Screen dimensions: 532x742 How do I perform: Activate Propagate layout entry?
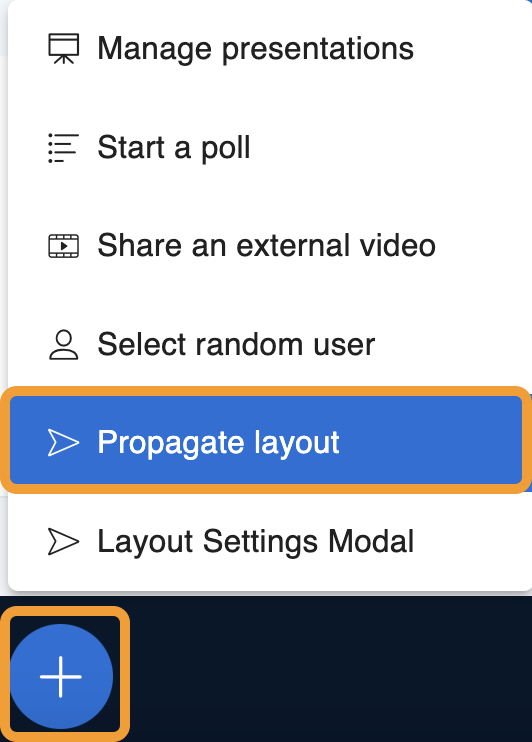(266, 440)
